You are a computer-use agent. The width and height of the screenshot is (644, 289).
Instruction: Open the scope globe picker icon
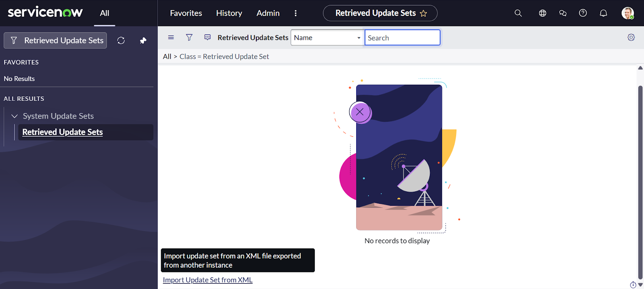(x=543, y=13)
